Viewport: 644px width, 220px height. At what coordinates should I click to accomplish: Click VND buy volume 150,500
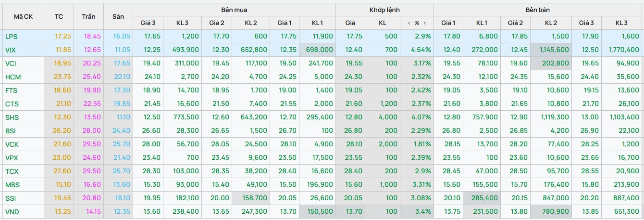(x=319, y=212)
